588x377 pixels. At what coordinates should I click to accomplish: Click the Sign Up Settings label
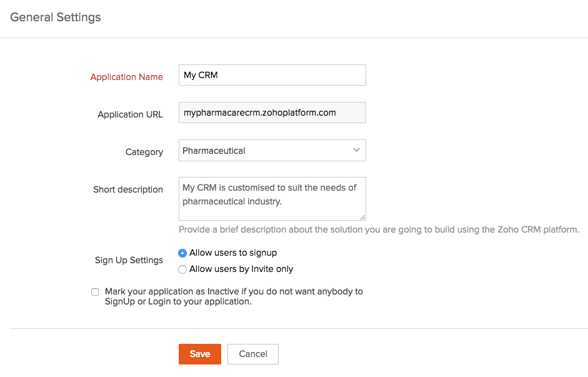[129, 260]
